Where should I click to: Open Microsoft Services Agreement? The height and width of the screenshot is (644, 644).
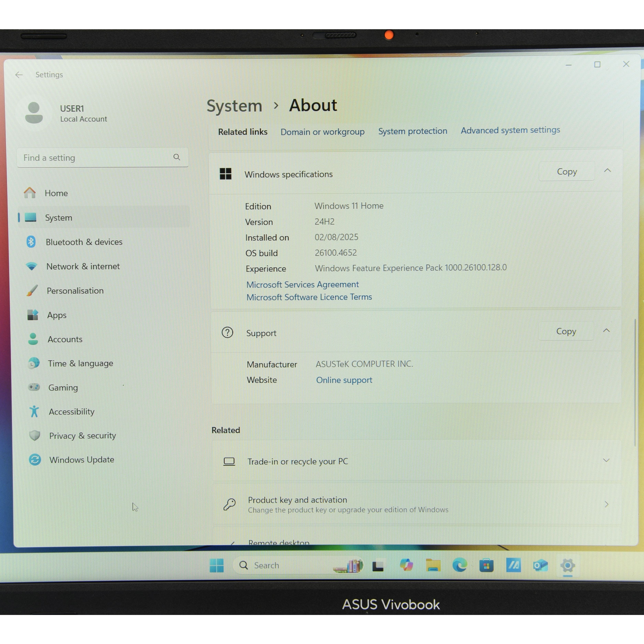click(303, 284)
